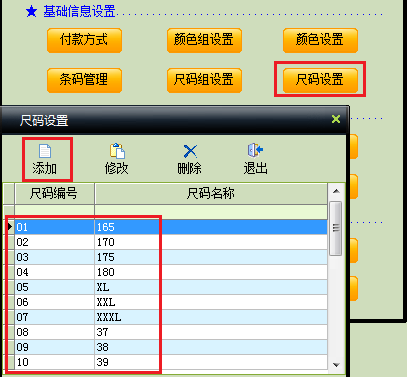Close the 尺码设置 dialog with green X
This screenshot has height=377, width=407.
coord(336,119)
